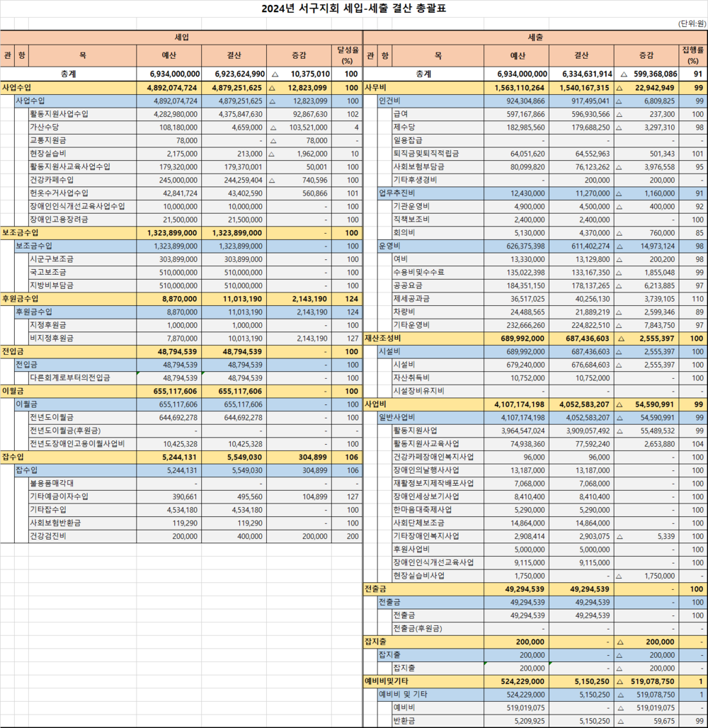This screenshot has height=728, width=708.
Task: Select the '가산수당' label cell
Action: pyautogui.click(x=83, y=127)
